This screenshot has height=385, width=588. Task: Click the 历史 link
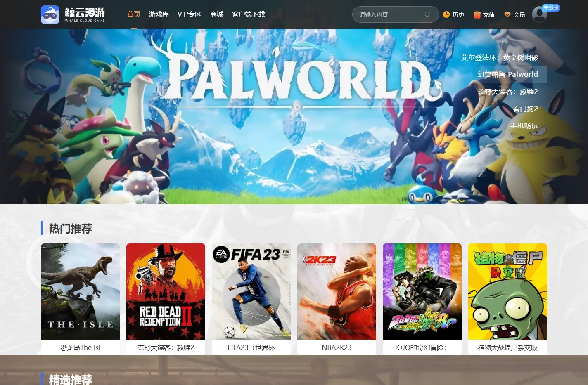(458, 15)
